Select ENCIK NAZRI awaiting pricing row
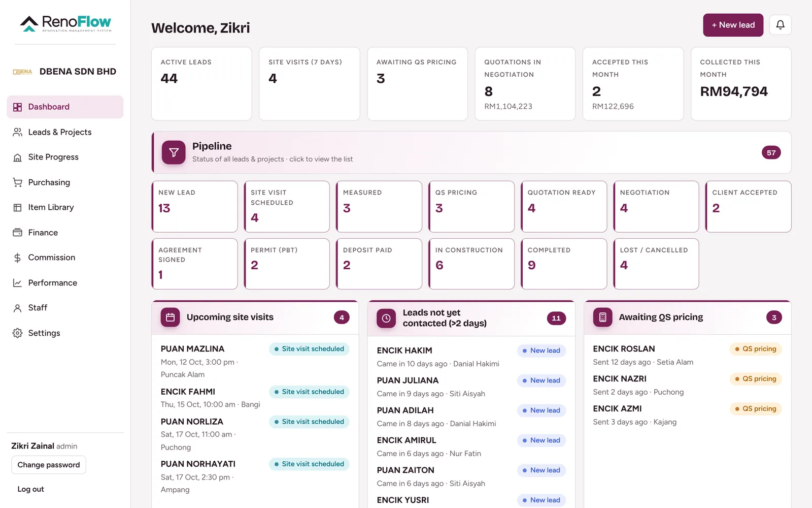Viewport: 812px width, 508px height. pos(687,386)
